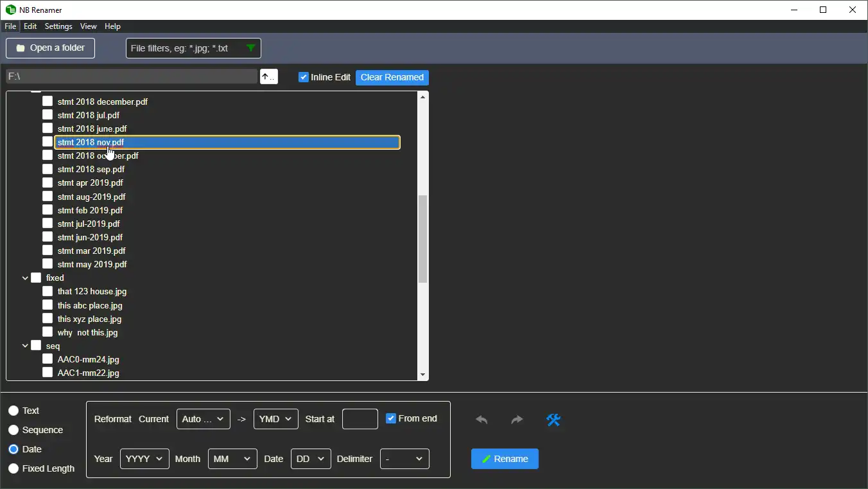Select file why not this.jpg

(87, 332)
